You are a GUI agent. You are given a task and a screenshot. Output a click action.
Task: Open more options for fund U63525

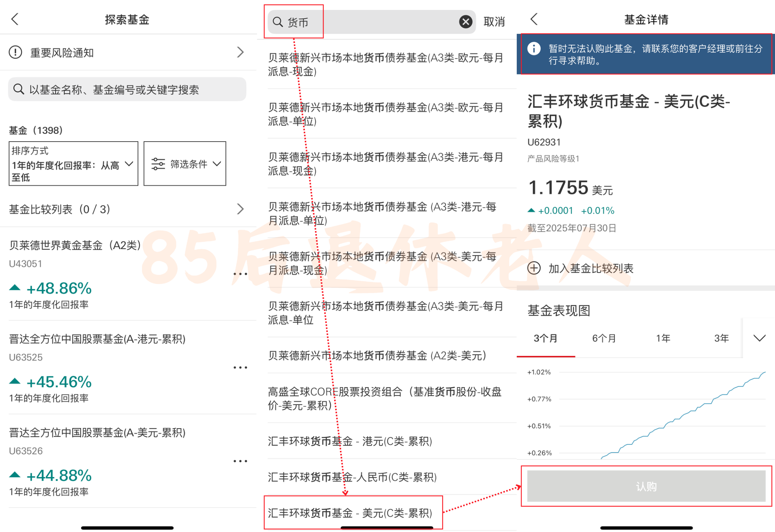click(240, 367)
